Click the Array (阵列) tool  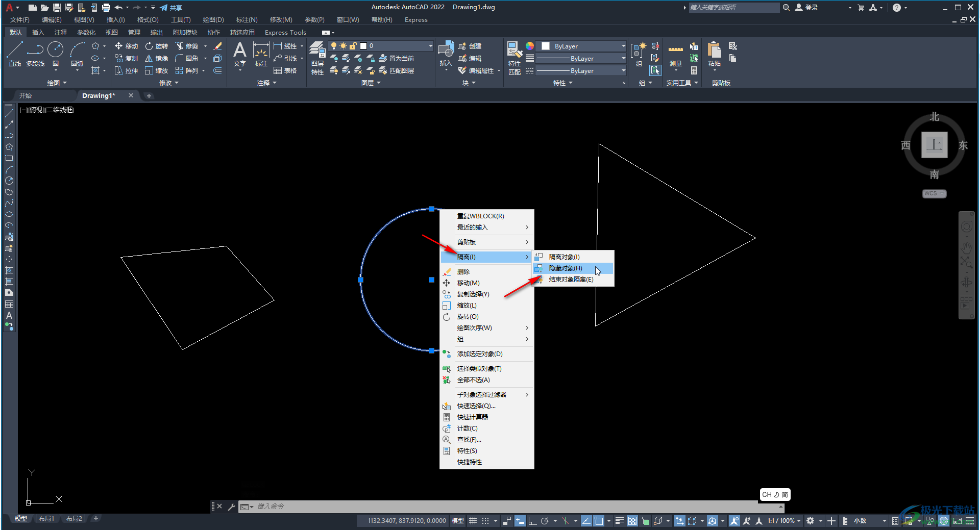click(x=187, y=70)
